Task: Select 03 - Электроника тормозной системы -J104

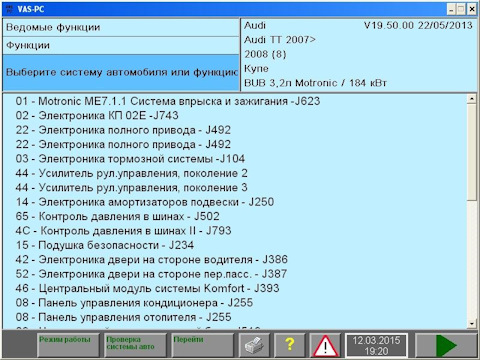Action: [x=130, y=159]
